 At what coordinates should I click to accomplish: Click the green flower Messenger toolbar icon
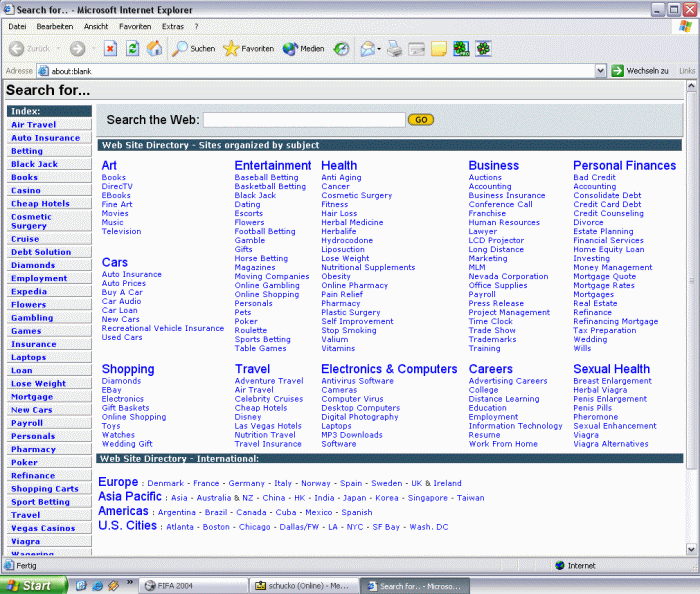(461, 49)
